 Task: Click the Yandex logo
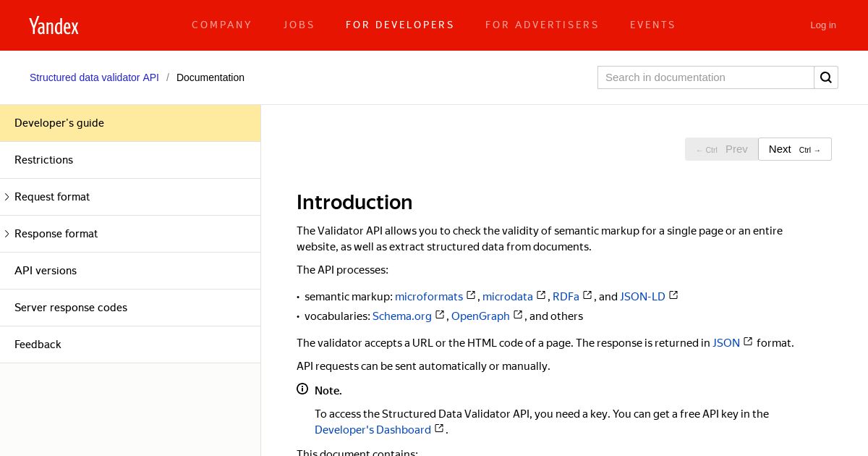[x=54, y=25]
